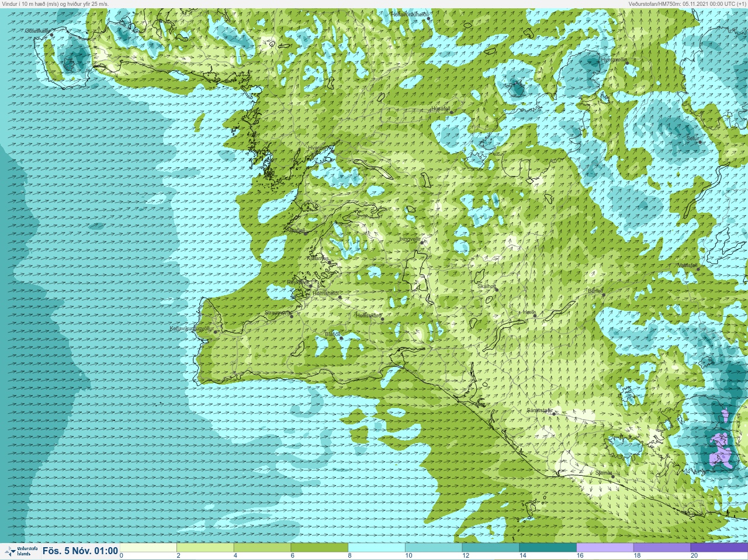Click the Gufuskálar station label

click(x=37, y=31)
